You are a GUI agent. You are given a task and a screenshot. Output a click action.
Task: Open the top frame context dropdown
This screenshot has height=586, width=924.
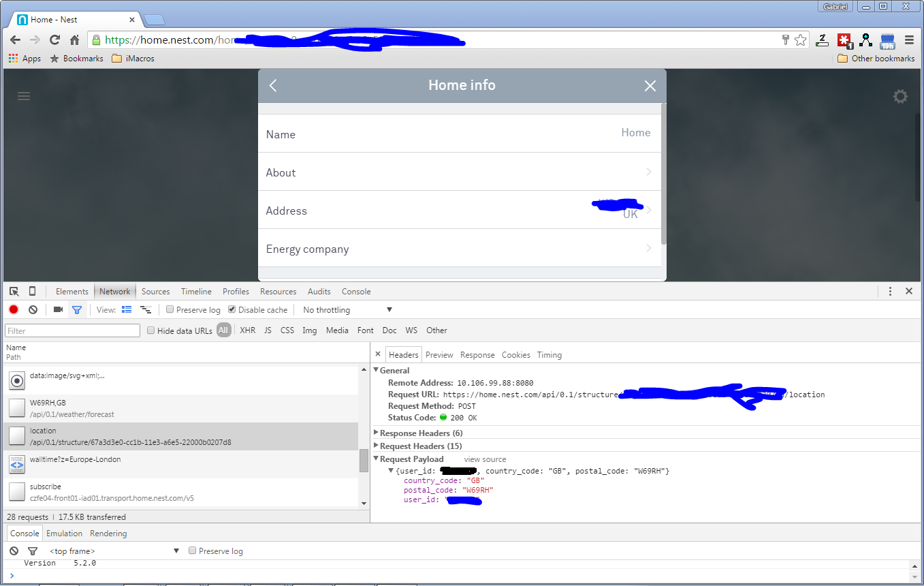(x=114, y=551)
